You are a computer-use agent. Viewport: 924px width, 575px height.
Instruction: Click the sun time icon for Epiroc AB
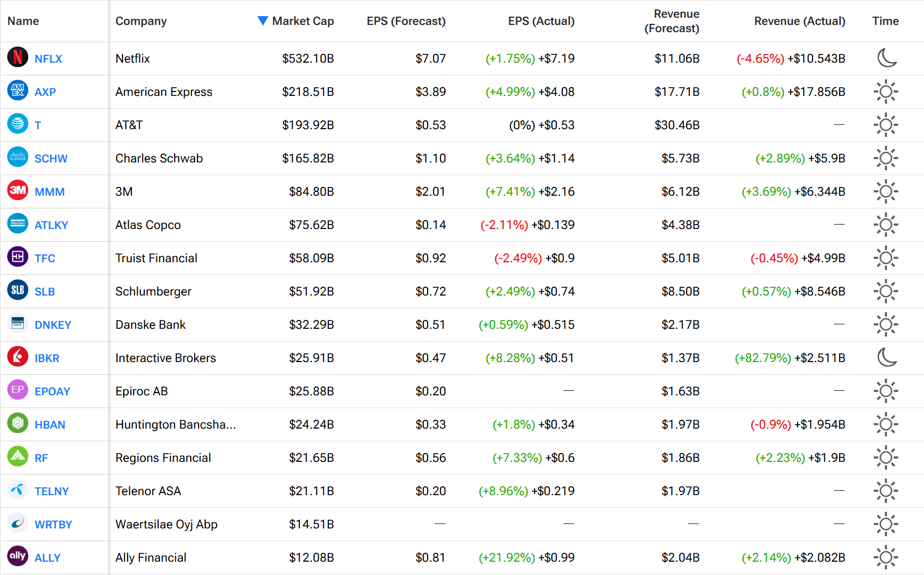[x=886, y=391]
